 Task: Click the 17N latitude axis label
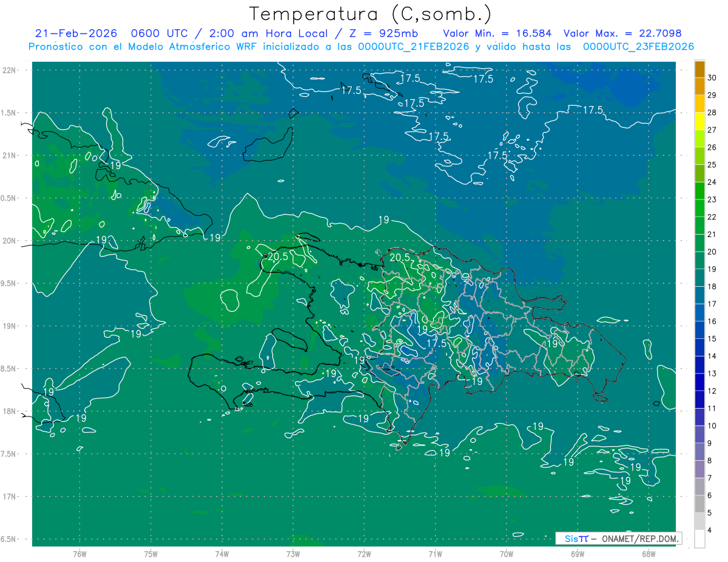[10, 497]
